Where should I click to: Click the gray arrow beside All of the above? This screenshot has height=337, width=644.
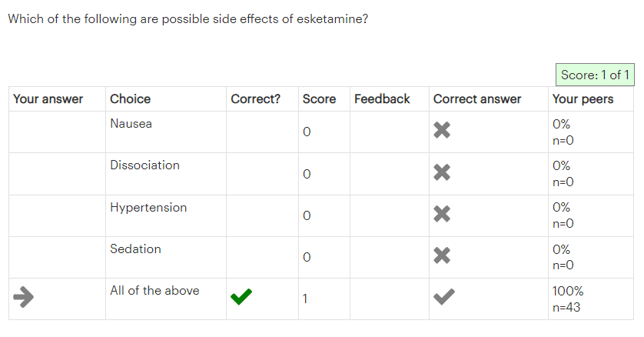tap(25, 298)
